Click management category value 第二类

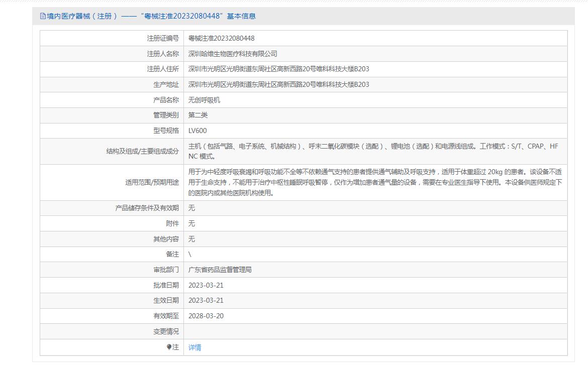pyautogui.click(x=198, y=115)
